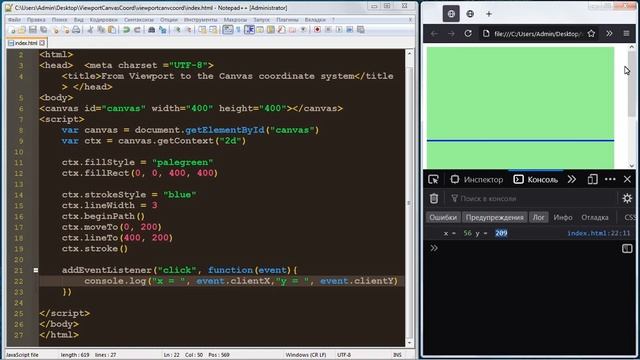
Task: Click Cut scissors icon in Notepad++ toolbar
Action: [x=90, y=30]
